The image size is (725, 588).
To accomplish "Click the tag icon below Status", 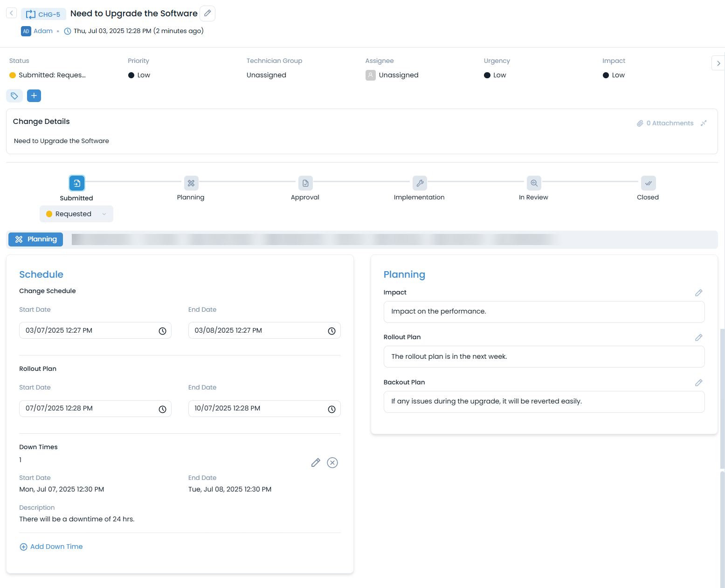I will pyautogui.click(x=14, y=96).
